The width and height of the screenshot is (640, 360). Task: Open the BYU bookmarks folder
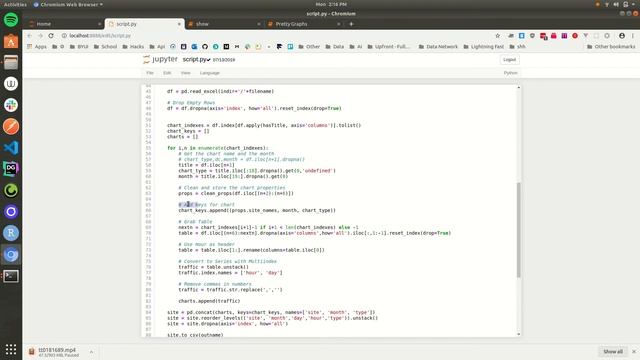(x=79, y=47)
